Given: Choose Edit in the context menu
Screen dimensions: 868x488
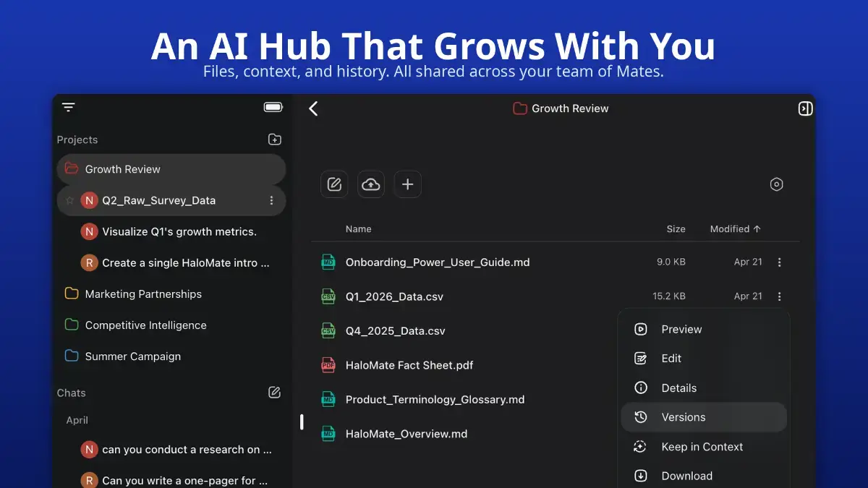Looking at the screenshot, I should click(x=704, y=359).
